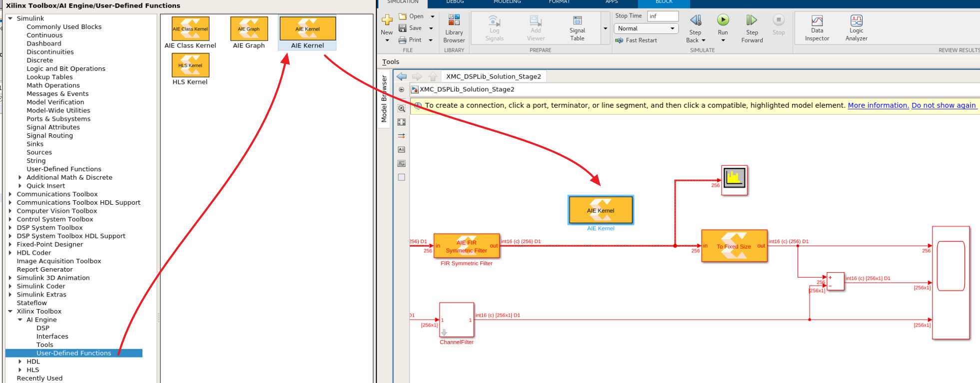Click the Stop Time input field
980x383 pixels.
(x=663, y=16)
